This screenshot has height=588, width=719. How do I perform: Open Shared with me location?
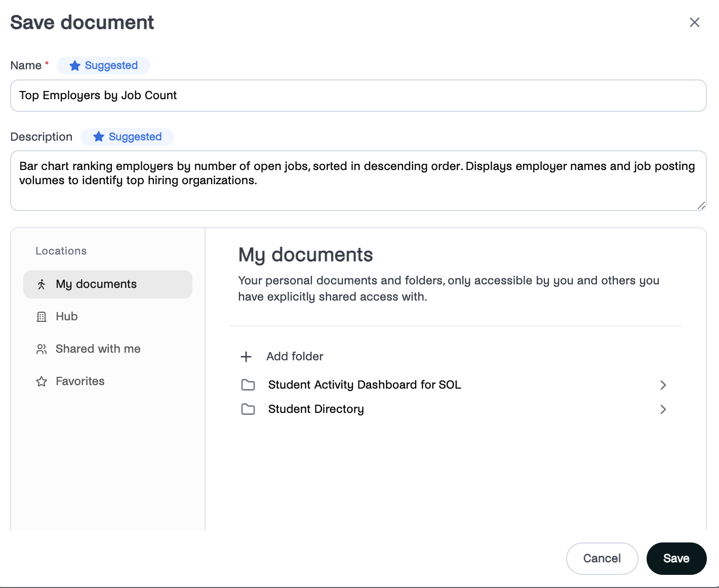click(x=108, y=349)
